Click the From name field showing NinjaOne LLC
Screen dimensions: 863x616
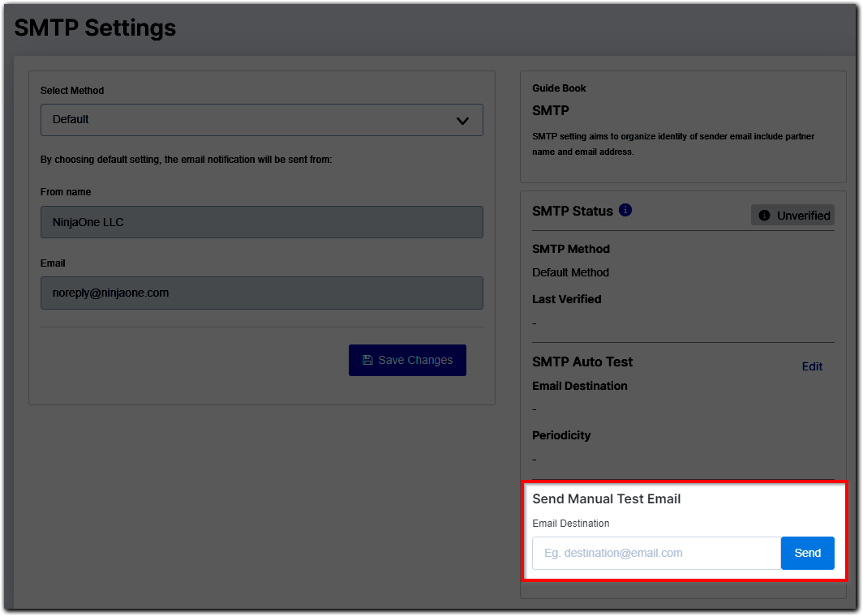pos(261,222)
